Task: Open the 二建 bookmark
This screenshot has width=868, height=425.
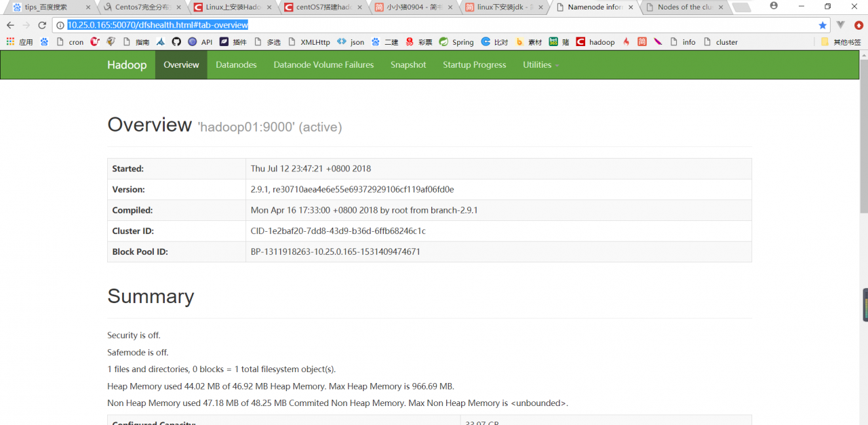Action: (x=385, y=42)
